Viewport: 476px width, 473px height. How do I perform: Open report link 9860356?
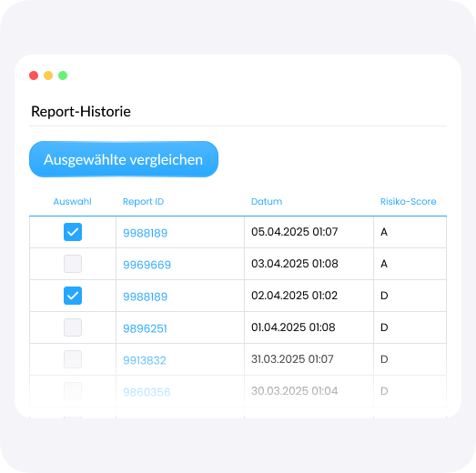147,392
